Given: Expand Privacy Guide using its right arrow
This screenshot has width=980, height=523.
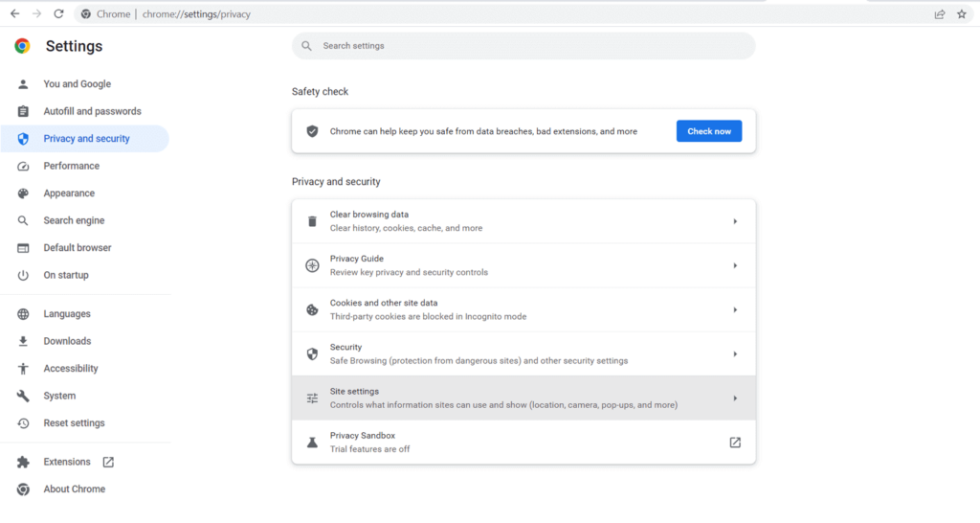Looking at the screenshot, I should click(735, 265).
